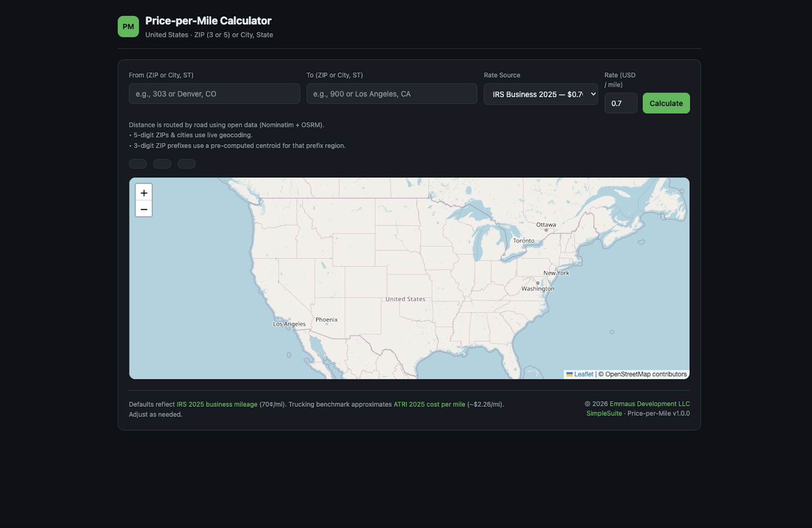Open the ATRI 2025 cost per mile link
The height and width of the screenshot is (528, 812).
click(x=429, y=404)
